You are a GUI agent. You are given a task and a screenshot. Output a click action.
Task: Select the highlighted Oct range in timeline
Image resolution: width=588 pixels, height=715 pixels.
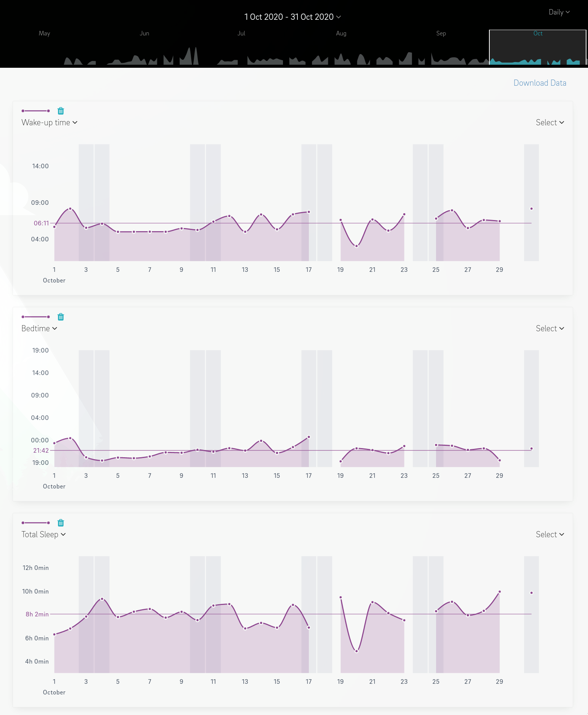pos(537,47)
